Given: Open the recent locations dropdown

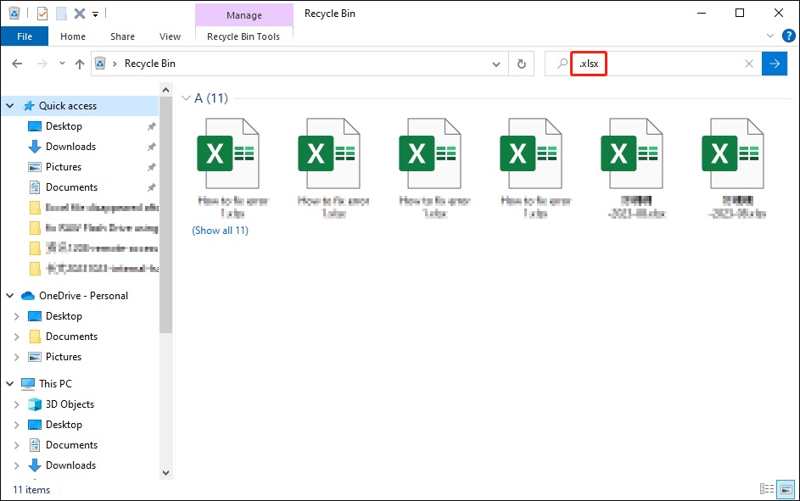Looking at the screenshot, I should (62, 63).
